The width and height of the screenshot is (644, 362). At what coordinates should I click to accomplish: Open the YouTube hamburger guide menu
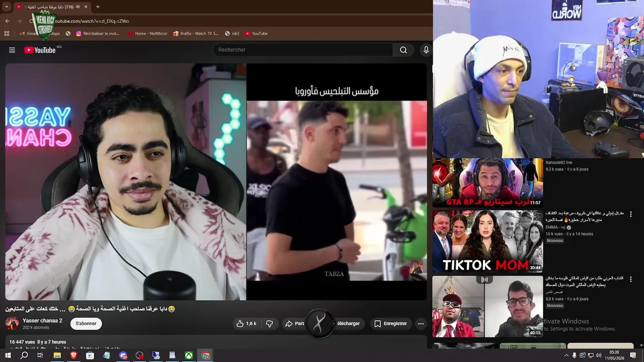click(12, 50)
